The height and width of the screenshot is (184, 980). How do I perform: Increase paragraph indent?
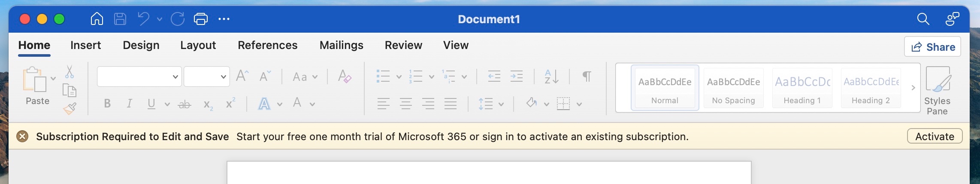point(516,77)
